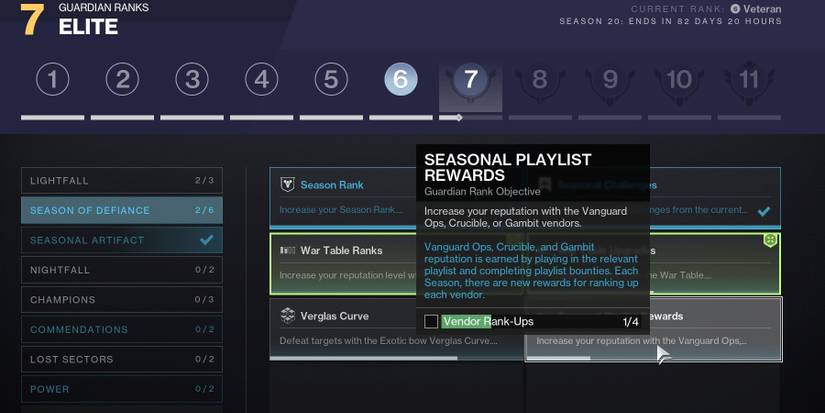Click the Veteran rank badge icon

click(x=735, y=9)
